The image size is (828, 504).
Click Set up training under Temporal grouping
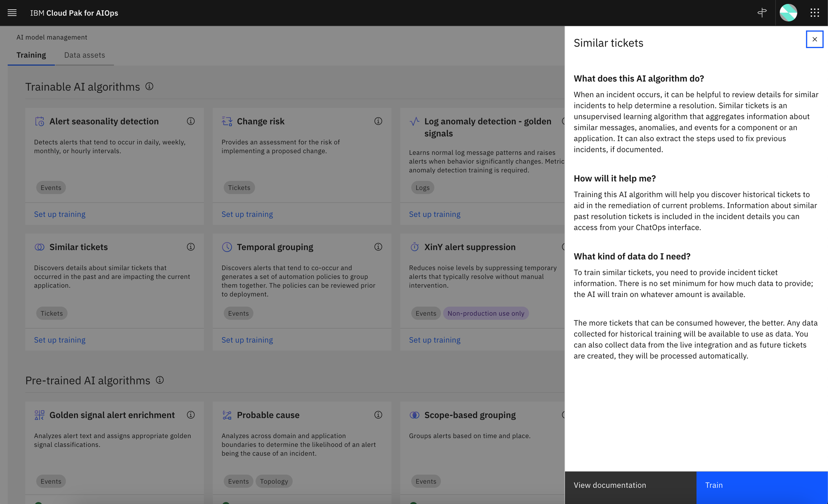[247, 340]
